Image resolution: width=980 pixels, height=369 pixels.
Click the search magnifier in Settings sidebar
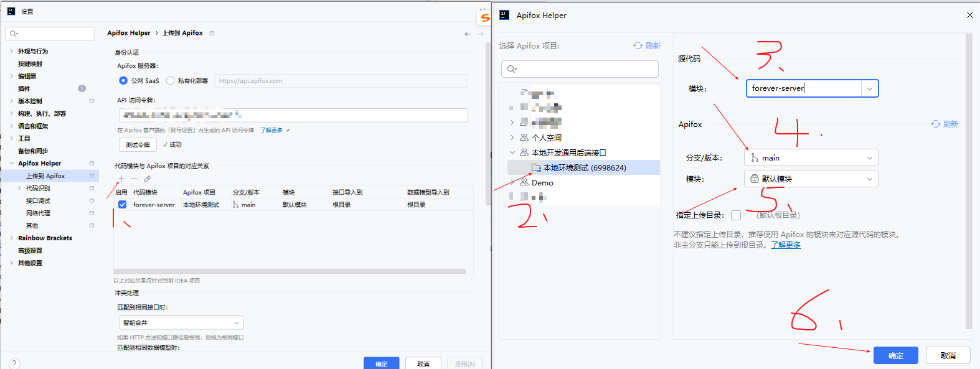14,34
